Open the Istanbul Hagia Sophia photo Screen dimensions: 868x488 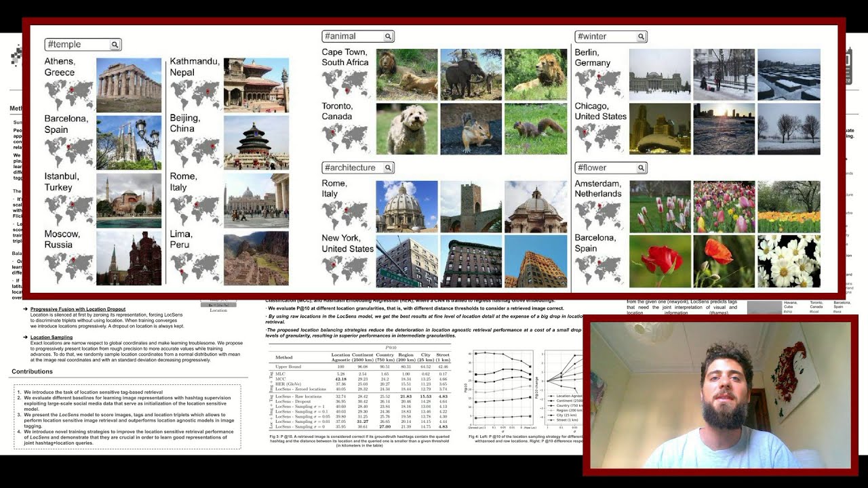pyautogui.click(x=129, y=201)
